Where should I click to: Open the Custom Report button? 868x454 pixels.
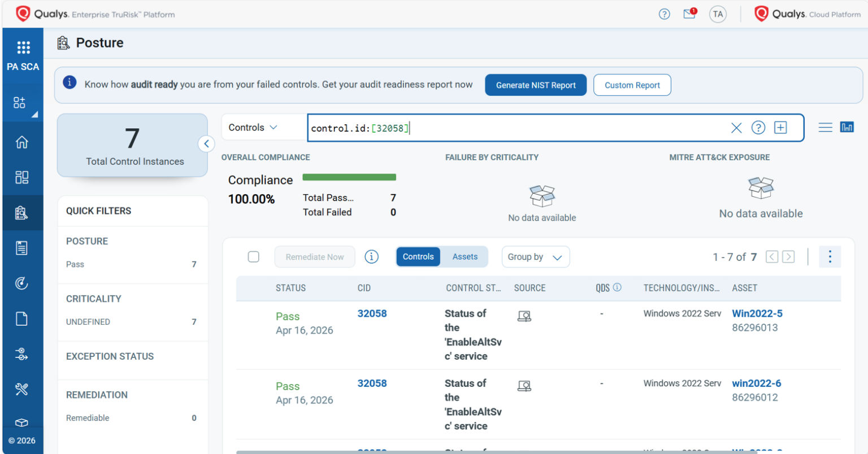coord(632,85)
